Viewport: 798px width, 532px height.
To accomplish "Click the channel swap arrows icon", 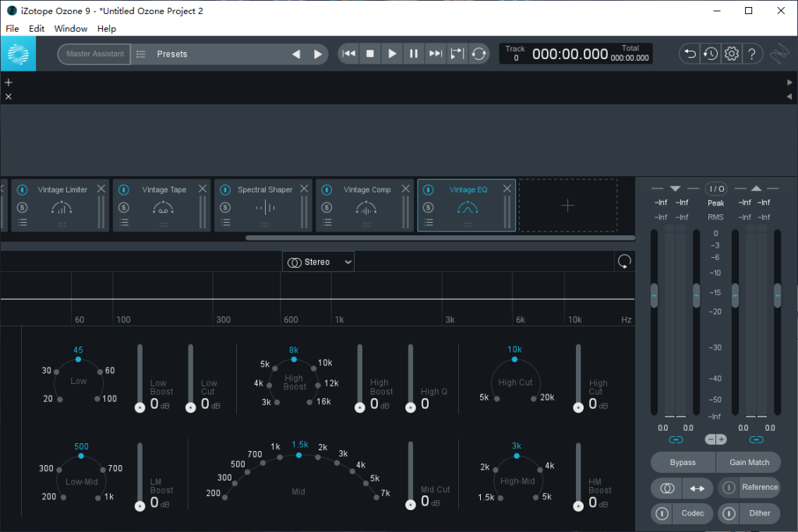I will 697,488.
